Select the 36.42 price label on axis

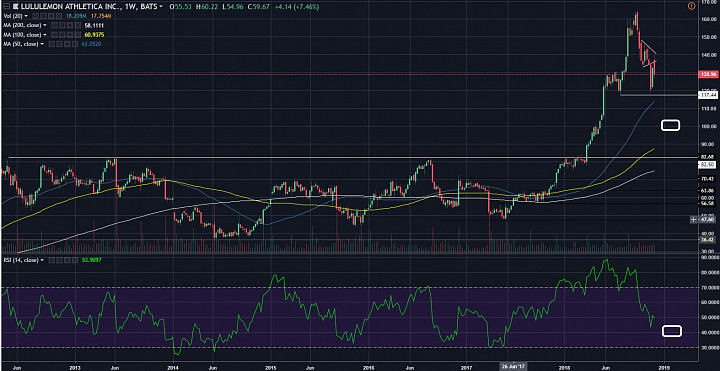[x=708, y=239]
